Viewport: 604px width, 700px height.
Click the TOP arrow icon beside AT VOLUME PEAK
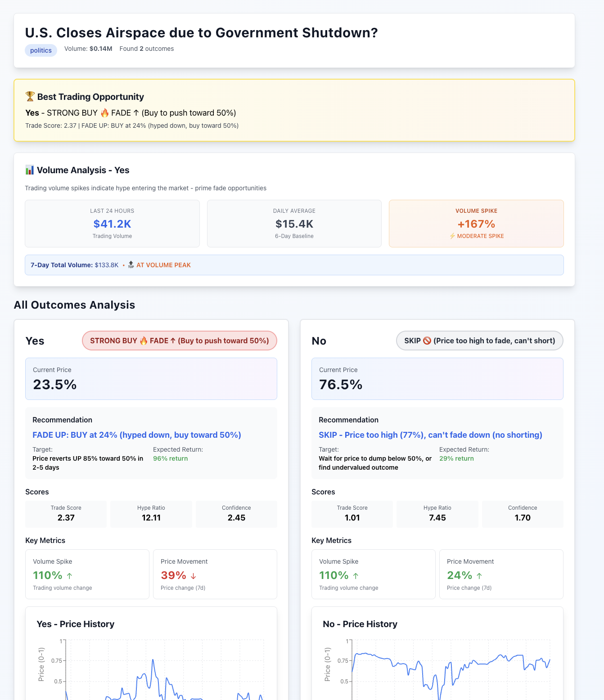(x=131, y=265)
